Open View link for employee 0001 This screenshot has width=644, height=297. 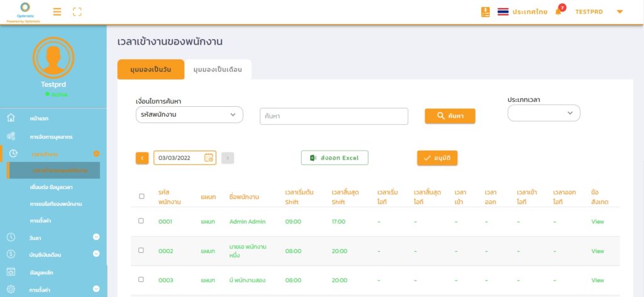597,222
